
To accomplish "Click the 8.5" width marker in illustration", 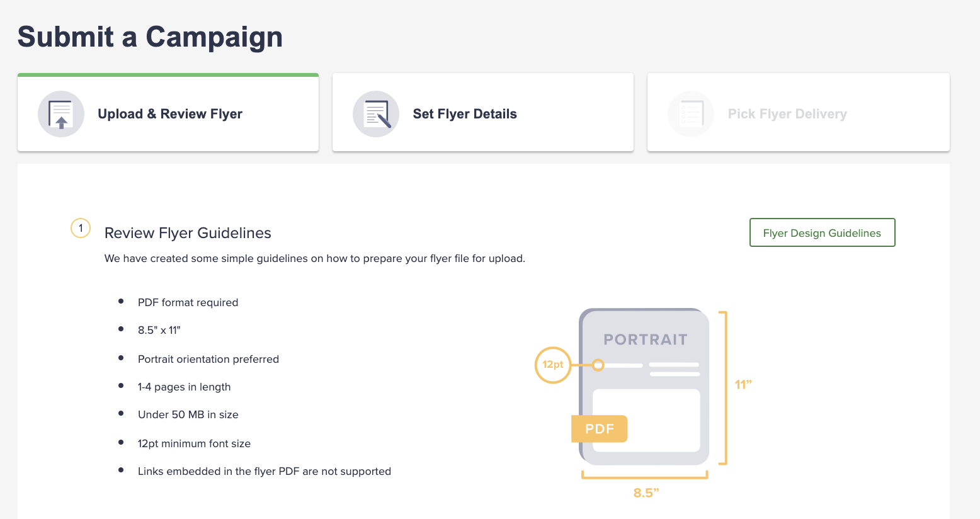I will [x=646, y=493].
